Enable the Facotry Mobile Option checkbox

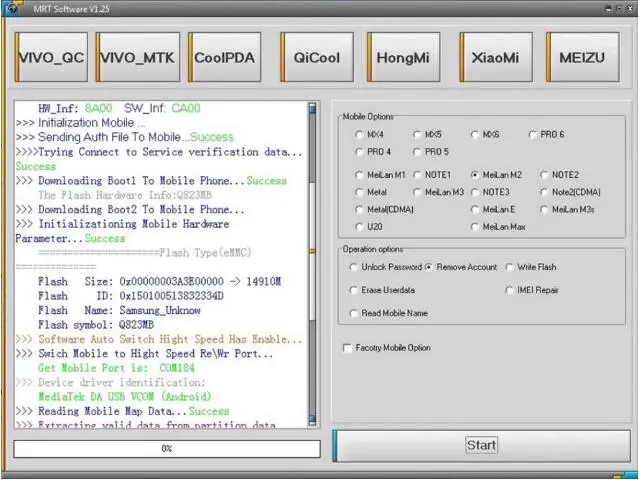pos(347,348)
